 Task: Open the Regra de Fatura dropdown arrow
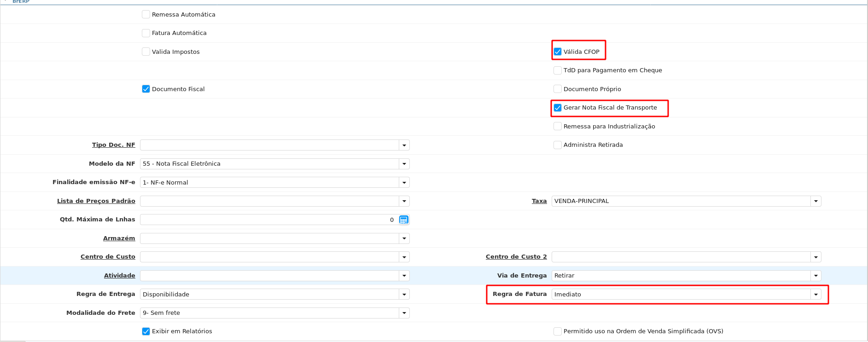click(816, 295)
